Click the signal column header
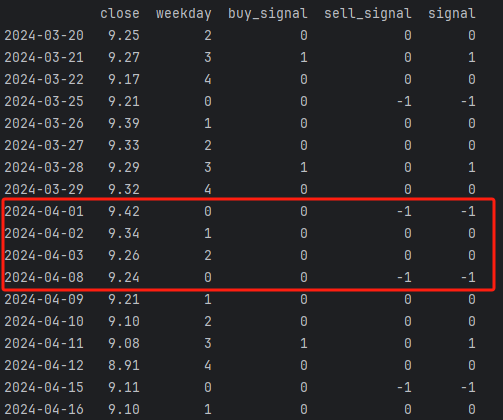The width and height of the screenshot is (503, 420). [452, 14]
